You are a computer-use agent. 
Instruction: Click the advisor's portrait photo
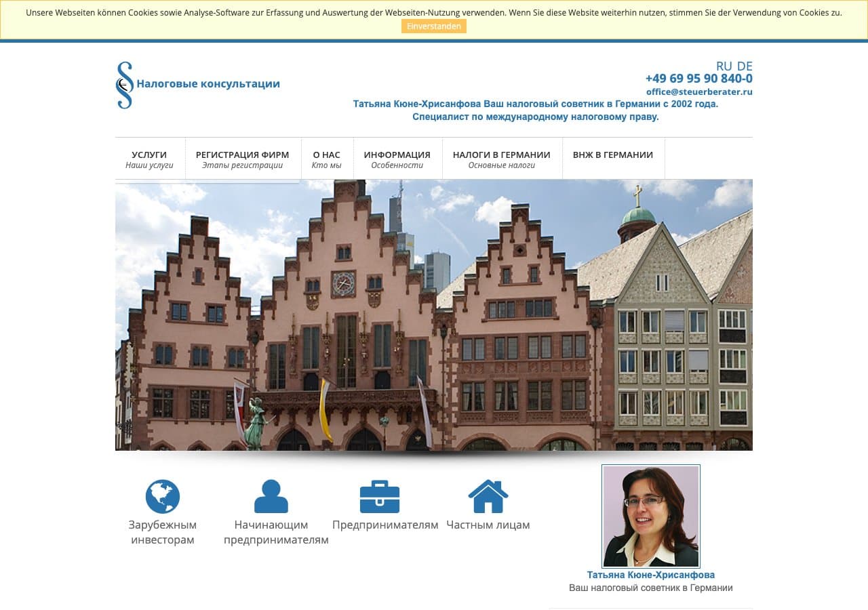[650, 515]
